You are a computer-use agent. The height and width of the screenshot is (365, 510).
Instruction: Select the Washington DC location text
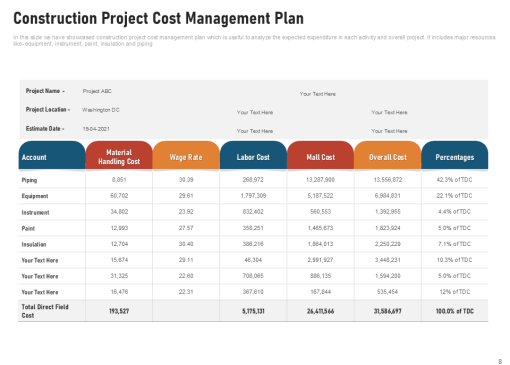pyautogui.click(x=101, y=110)
